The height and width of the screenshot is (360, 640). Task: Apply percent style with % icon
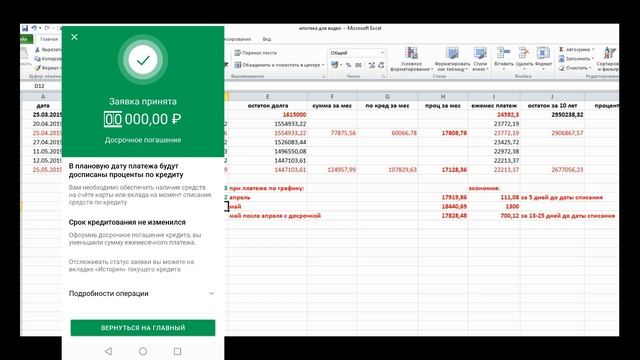(x=348, y=65)
